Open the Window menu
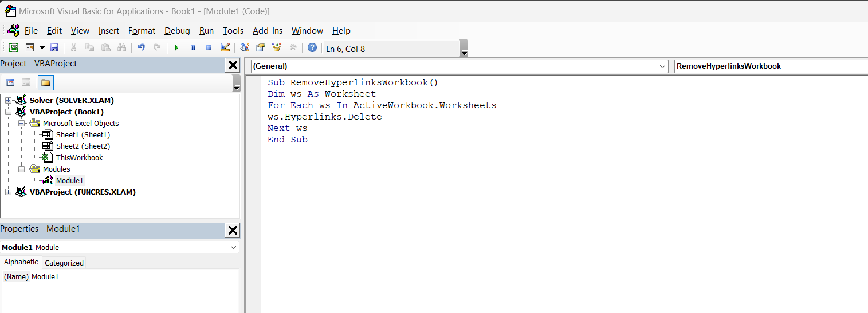 pyautogui.click(x=307, y=31)
